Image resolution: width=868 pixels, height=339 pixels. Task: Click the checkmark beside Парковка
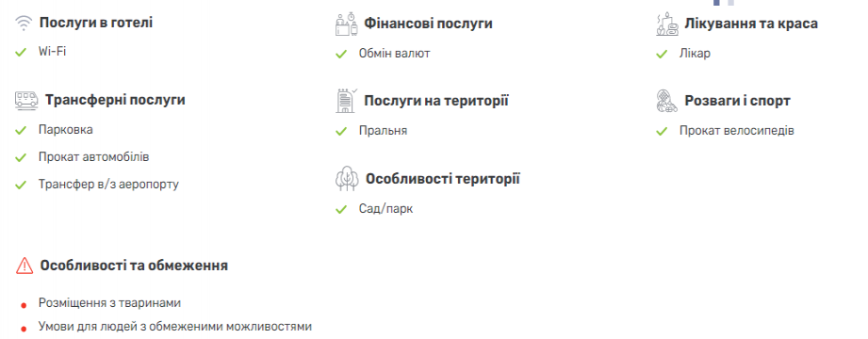point(21,131)
